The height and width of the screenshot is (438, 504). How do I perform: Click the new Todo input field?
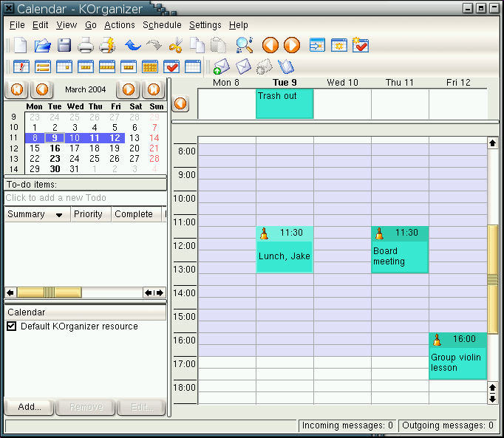tap(85, 198)
